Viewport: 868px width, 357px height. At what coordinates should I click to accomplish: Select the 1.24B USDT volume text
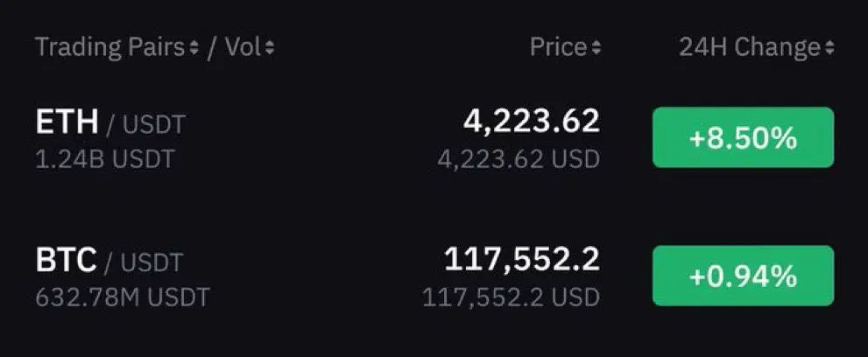tap(104, 159)
